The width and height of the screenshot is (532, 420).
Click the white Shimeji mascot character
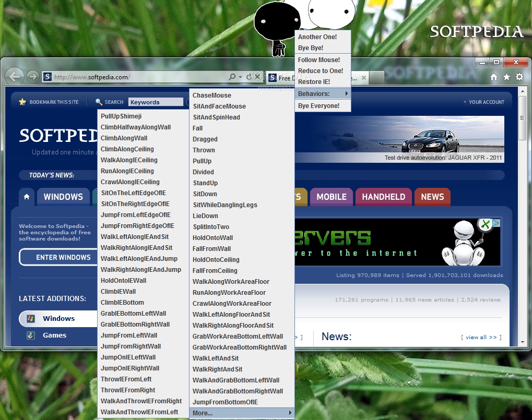click(x=331, y=14)
